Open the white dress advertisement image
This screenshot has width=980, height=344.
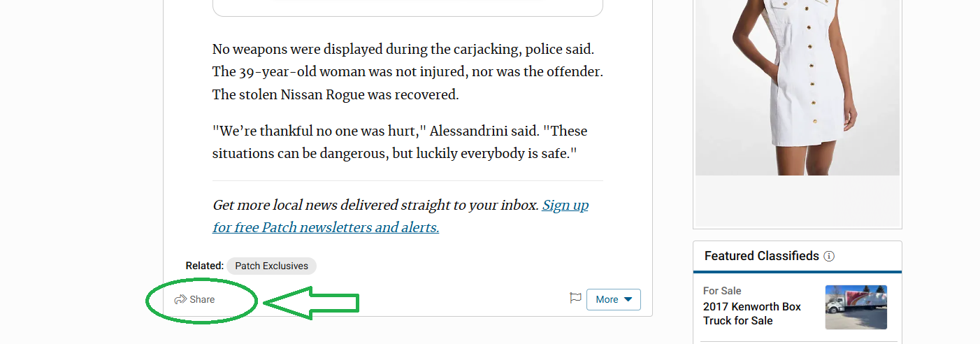coord(798,87)
